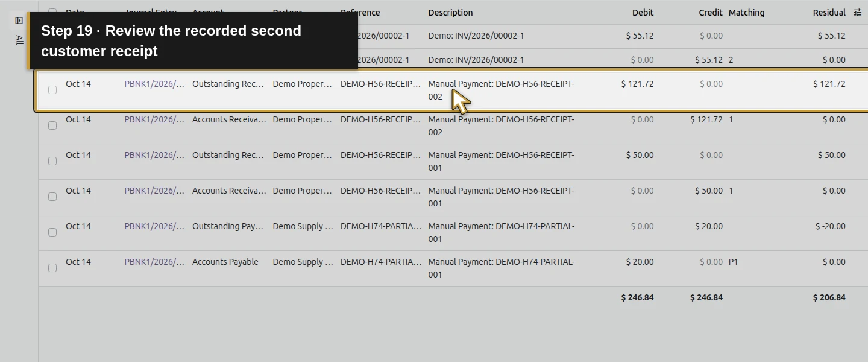868x362 pixels.
Task: Tick checkbox for Accounts Payable row
Action: coord(52,268)
